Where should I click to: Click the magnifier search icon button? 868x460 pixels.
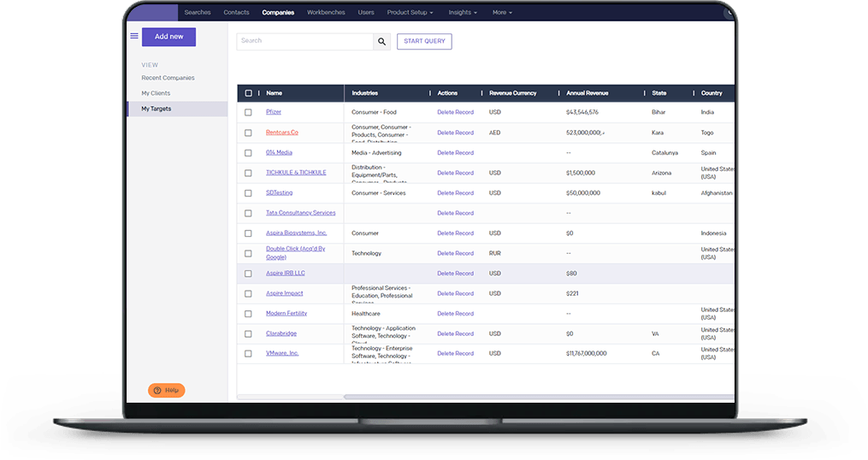(382, 42)
